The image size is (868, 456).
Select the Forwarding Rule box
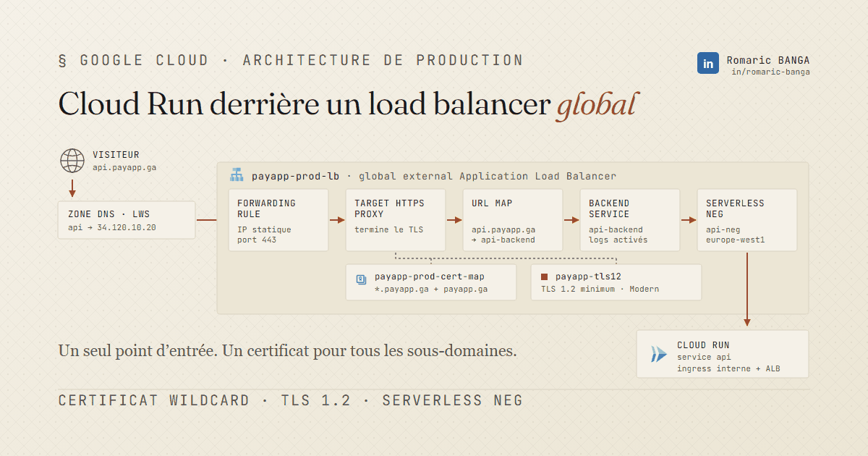(278, 220)
